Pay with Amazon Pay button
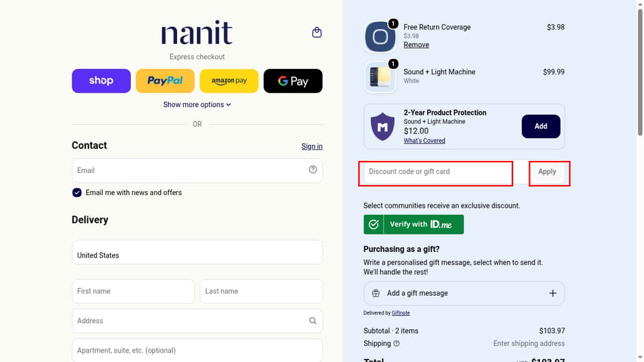The width and height of the screenshot is (644, 362). [229, 81]
